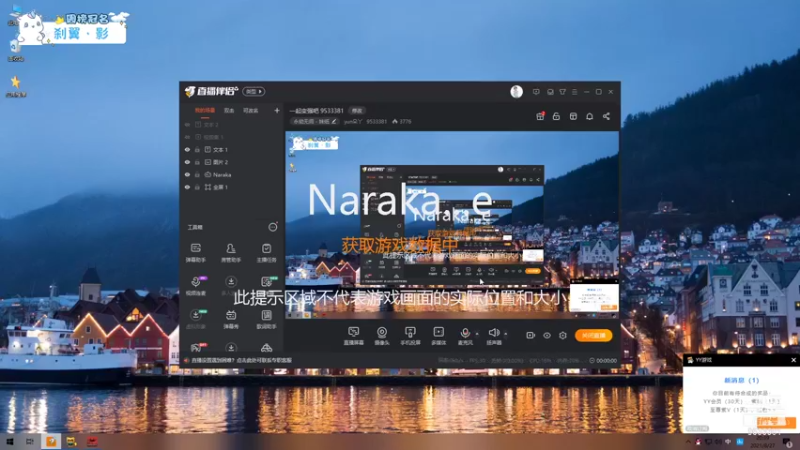Image resolution: width=800 pixels, height=450 pixels.
Task: Toggle visibility of the 文本 1 layer
Action: 187,149
